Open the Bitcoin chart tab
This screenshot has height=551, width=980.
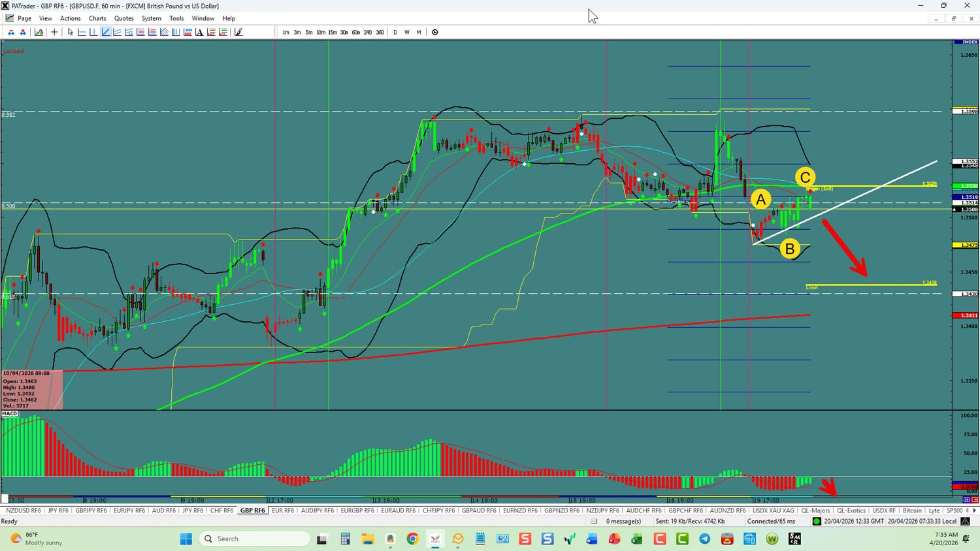click(912, 511)
